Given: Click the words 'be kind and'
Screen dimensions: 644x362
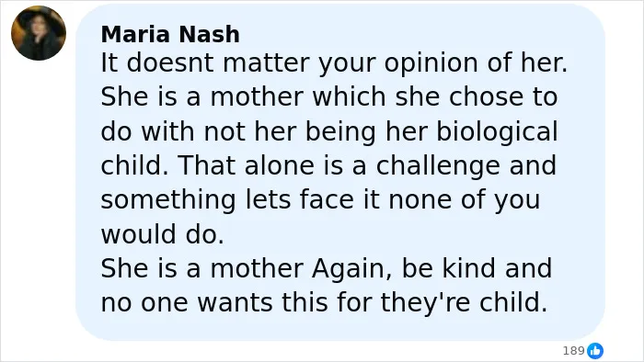Looking at the screenshot, I should (x=477, y=268).
